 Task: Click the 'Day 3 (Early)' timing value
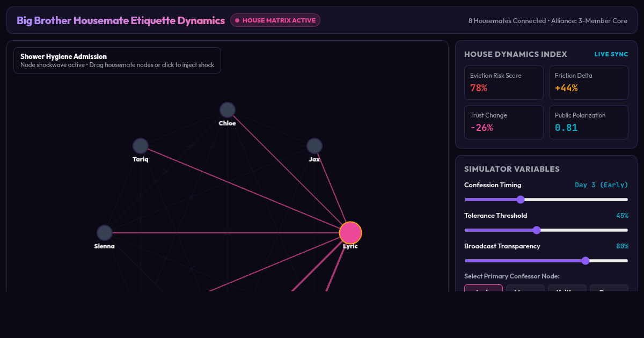[x=602, y=185]
